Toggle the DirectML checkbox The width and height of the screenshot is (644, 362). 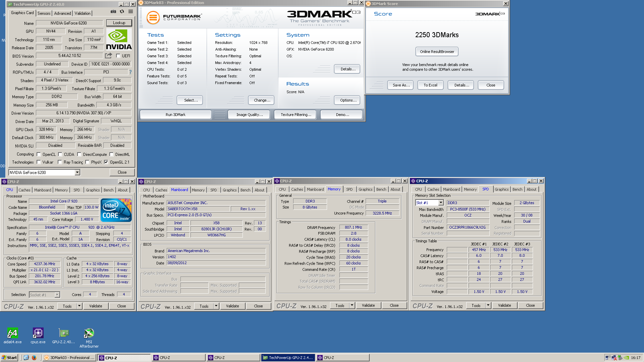click(111, 155)
